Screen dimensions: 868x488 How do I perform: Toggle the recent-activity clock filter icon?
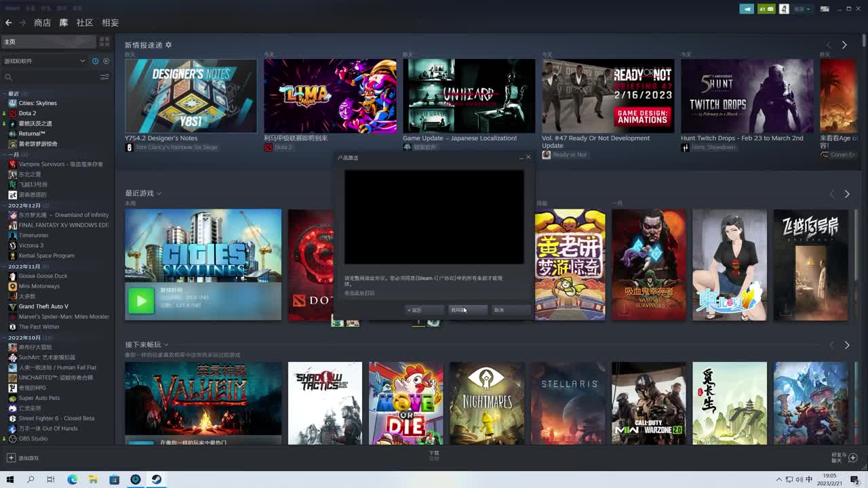pyautogui.click(x=95, y=61)
